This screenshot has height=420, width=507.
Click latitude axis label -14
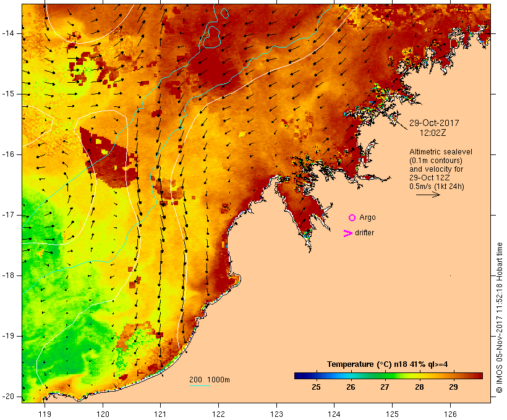tap(8, 33)
